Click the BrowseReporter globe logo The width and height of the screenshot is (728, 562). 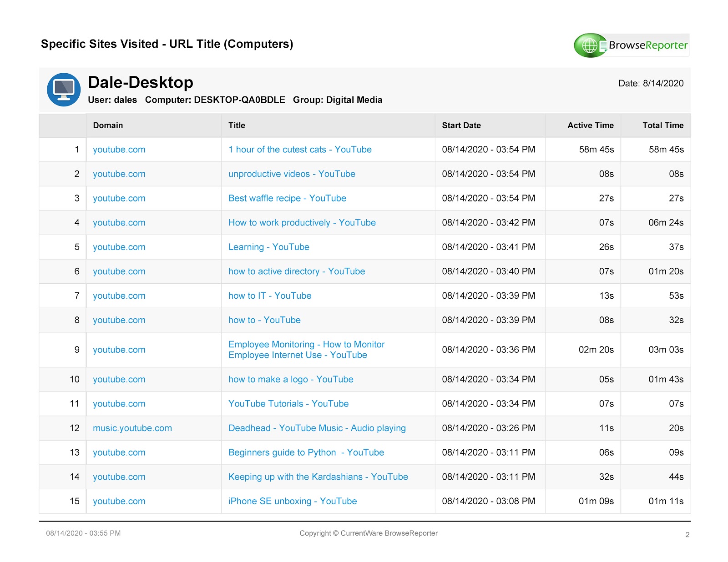pyautogui.click(x=590, y=45)
